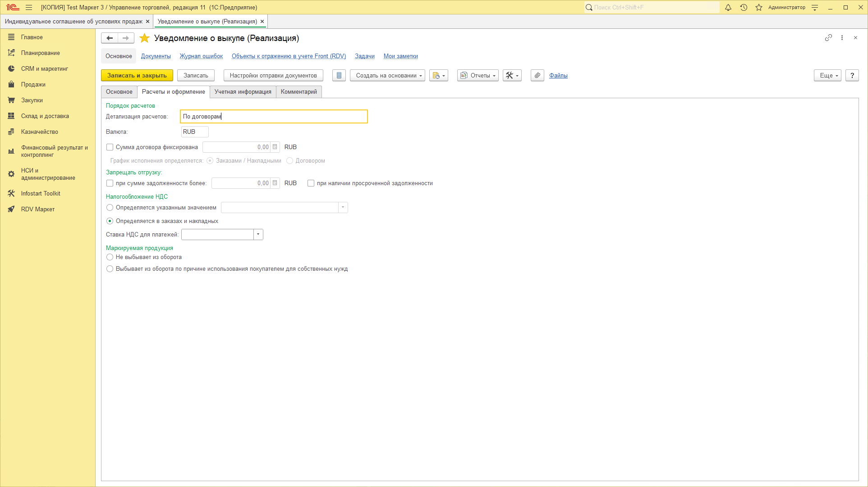The height and width of the screenshot is (487, 868).
Task: Open the 'Комментарий' tab
Action: click(x=299, y=92)
